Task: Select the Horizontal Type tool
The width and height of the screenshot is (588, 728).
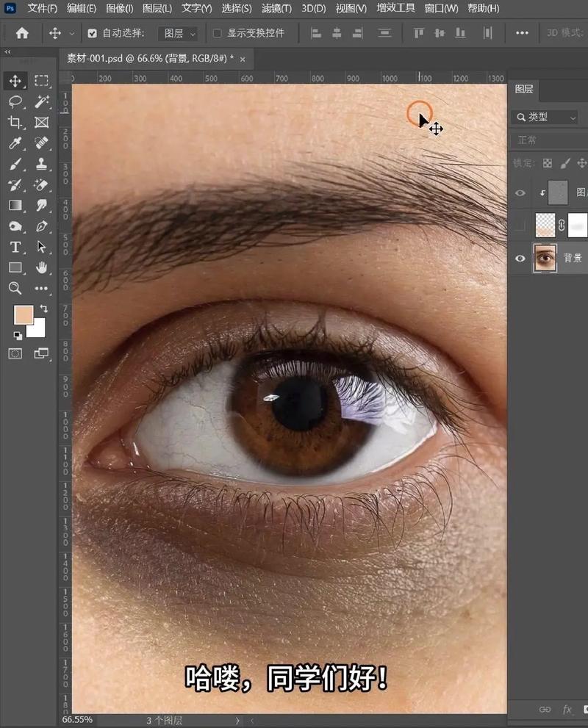Action: (x=15, y=247)
